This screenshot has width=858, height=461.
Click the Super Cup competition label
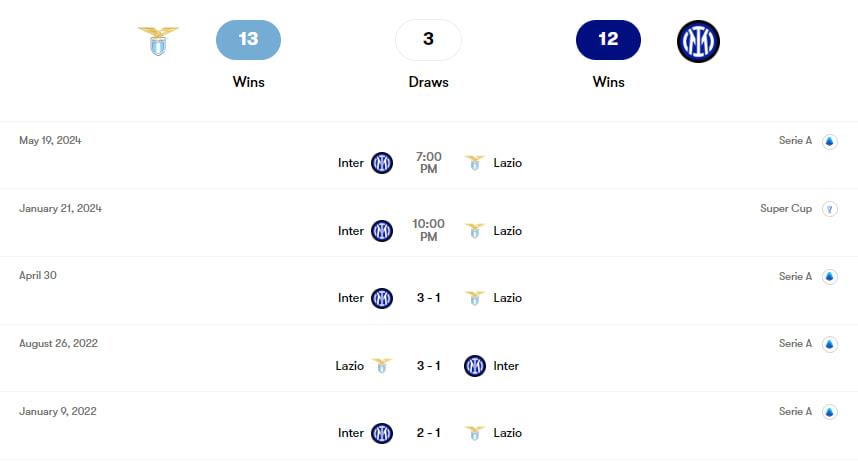coord(785,209)
